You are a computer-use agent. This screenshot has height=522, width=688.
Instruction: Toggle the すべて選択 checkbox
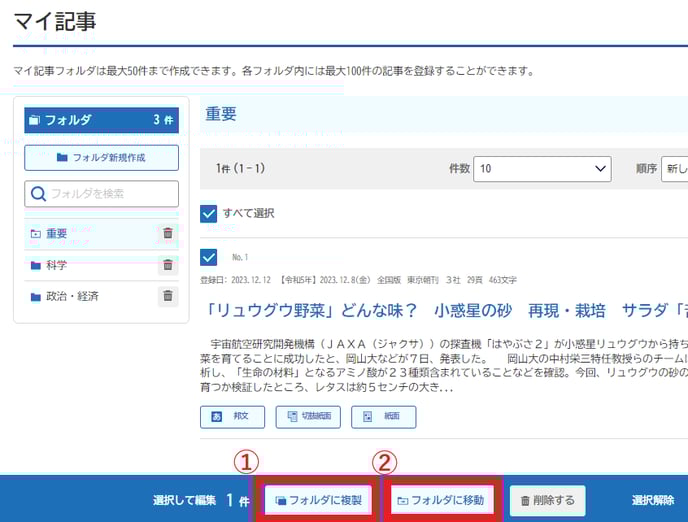(x=209, y=213)
